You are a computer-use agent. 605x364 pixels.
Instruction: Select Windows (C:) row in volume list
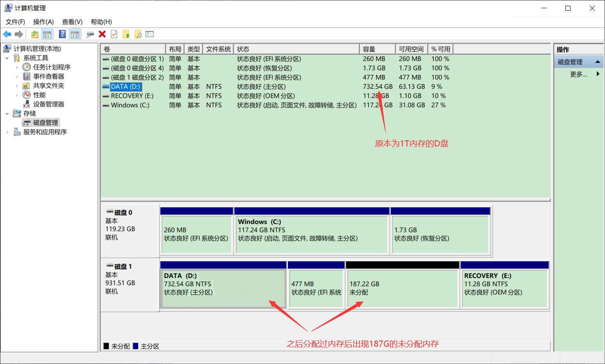(x=276, y=105)
